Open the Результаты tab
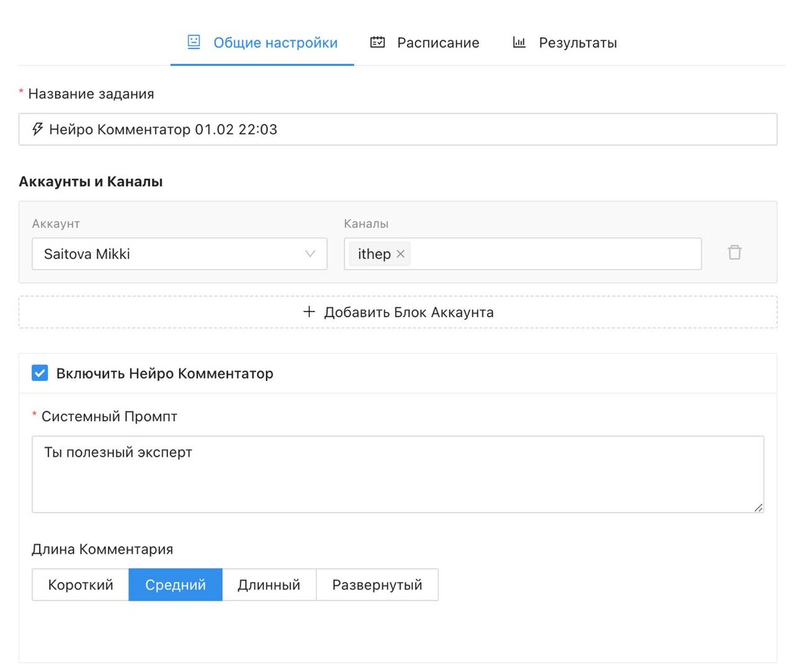Viewport: 794px width, 672px height. click(564, 43)
